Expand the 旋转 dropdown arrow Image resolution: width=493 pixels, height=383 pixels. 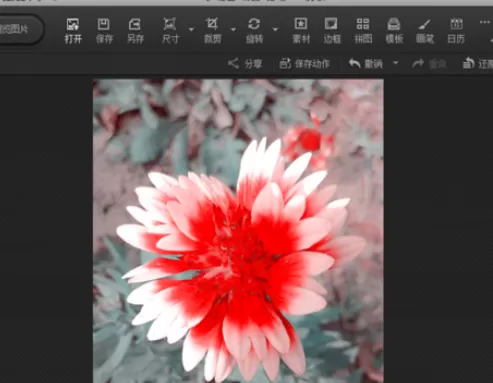276,29
